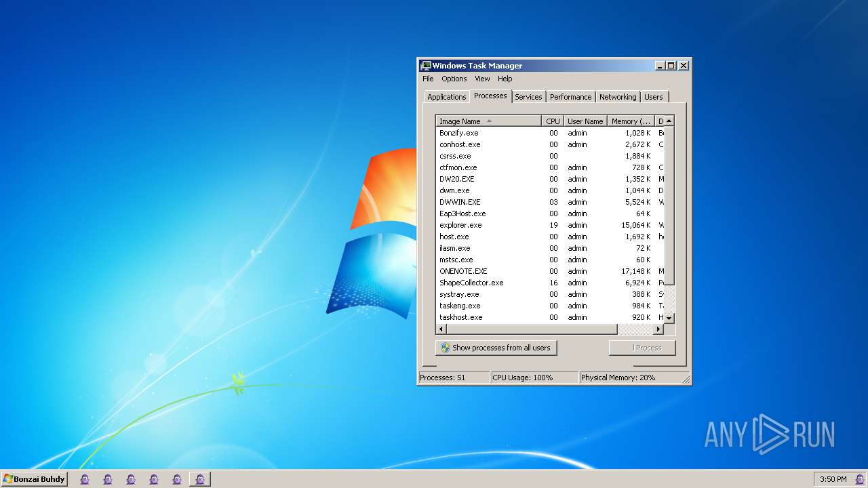The height and width of the screenshot is (488, 868).
Task: Sort by Image Name column header
Action: (x=488, y=121)
